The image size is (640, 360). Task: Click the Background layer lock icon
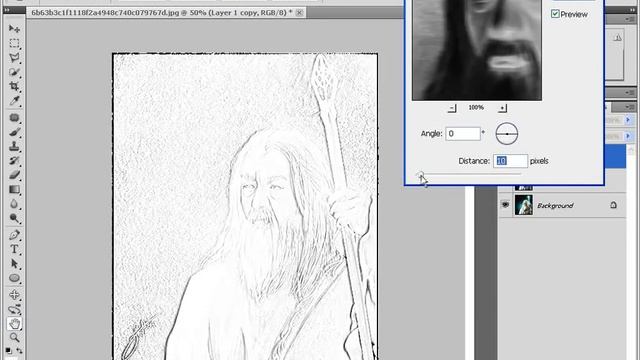pos(613,205)
